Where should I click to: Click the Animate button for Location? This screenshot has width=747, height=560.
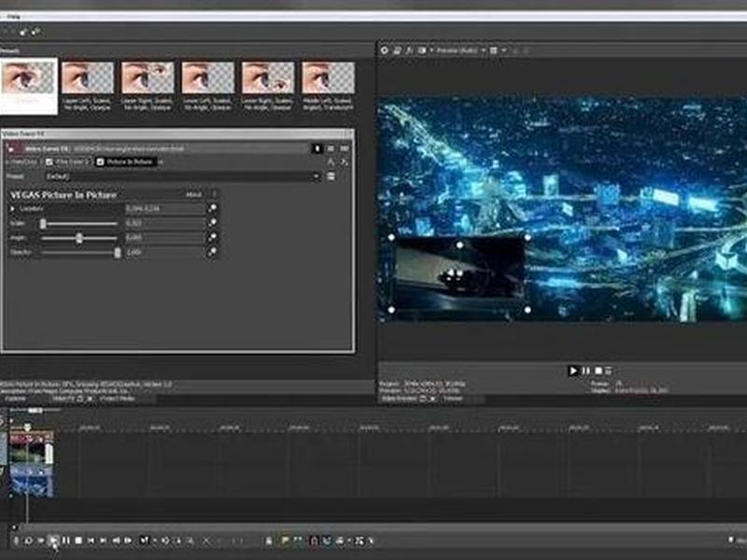pyautogui.click(x=213, y=208)
